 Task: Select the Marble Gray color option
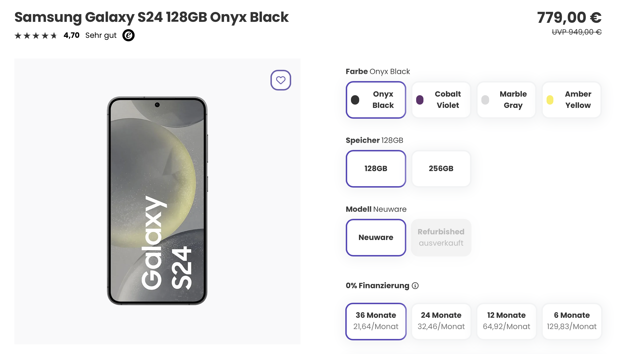pyautogui.click(x=506, y=100)
